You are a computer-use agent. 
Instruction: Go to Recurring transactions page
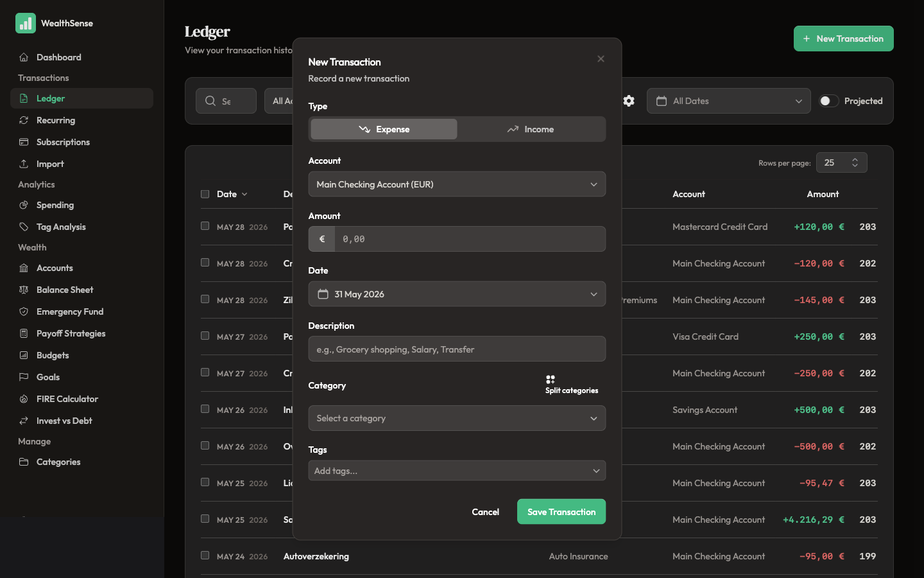tap(81, 120)
